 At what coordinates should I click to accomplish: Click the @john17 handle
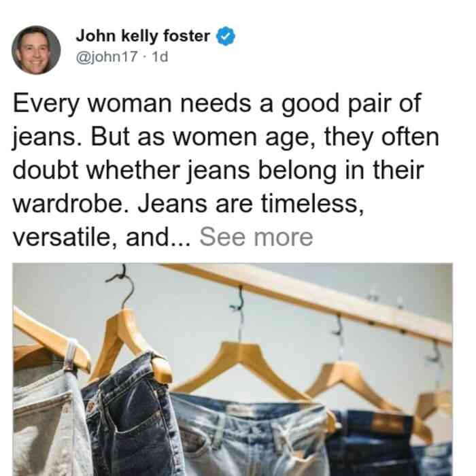tap(107, 56)
